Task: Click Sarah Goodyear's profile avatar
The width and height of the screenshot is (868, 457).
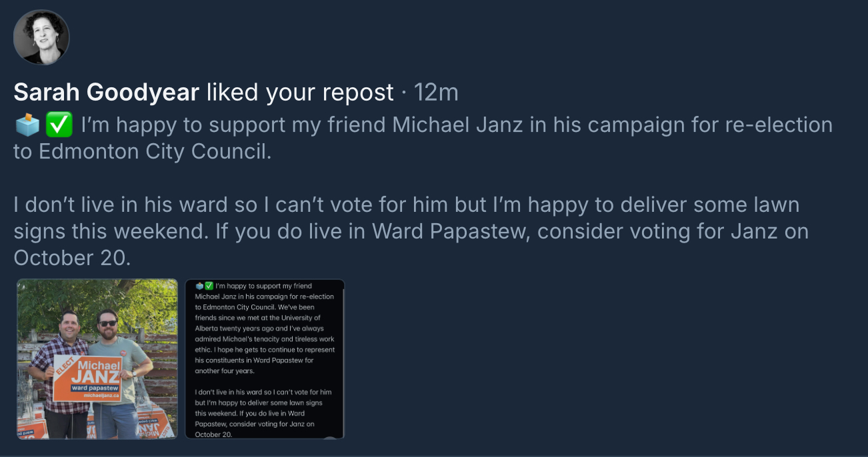Action: 41,37
